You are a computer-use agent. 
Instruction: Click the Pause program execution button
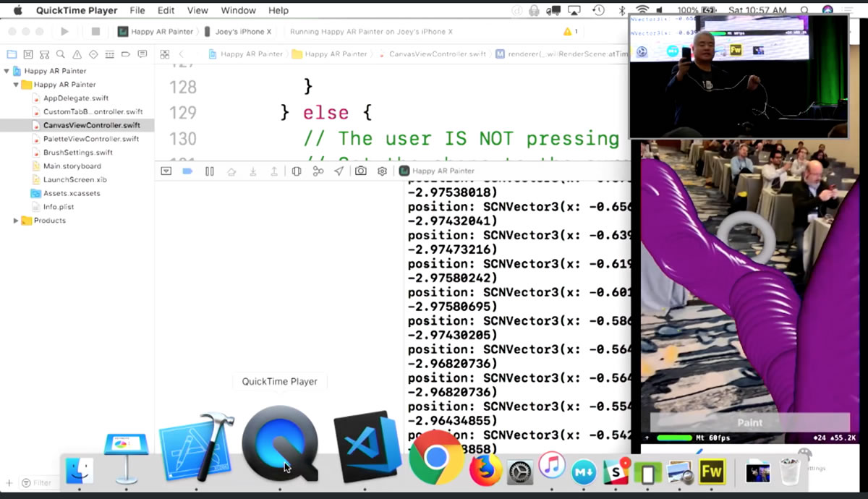coord(210,171)
